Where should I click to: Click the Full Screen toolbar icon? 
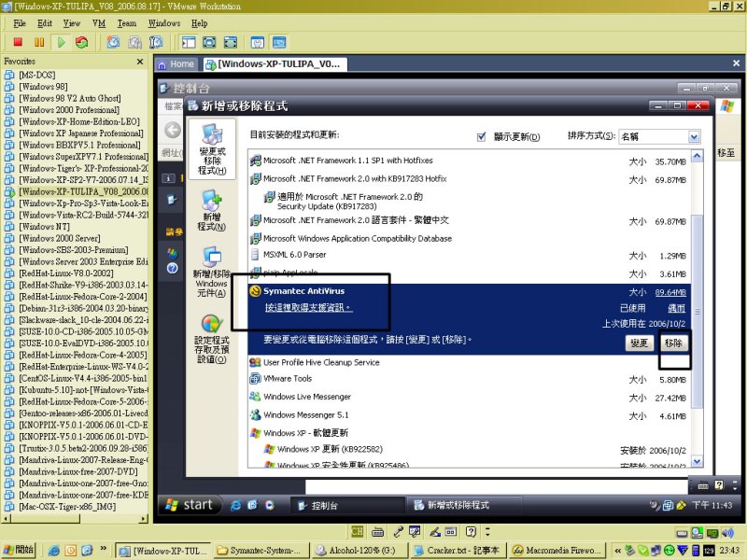[x=231, y=42]
